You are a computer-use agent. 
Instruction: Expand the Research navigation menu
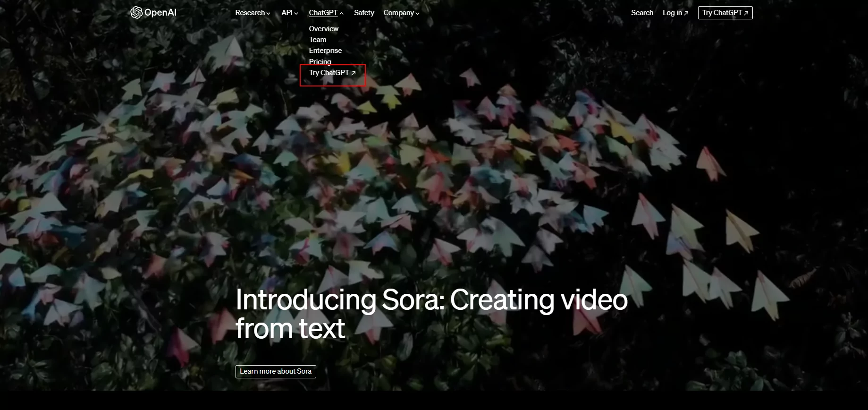[x=250, y=13]
